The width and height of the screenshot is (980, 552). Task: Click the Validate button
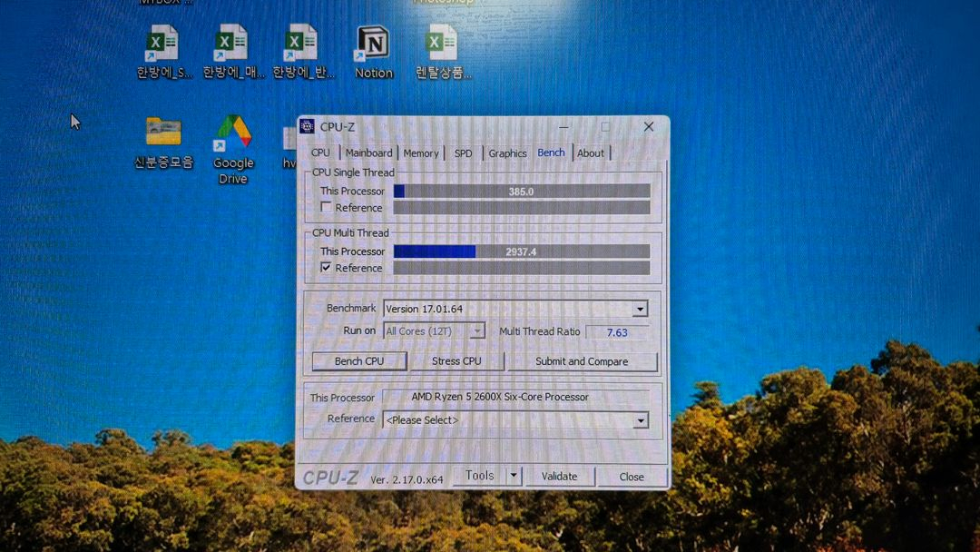(x=560, y=476)
